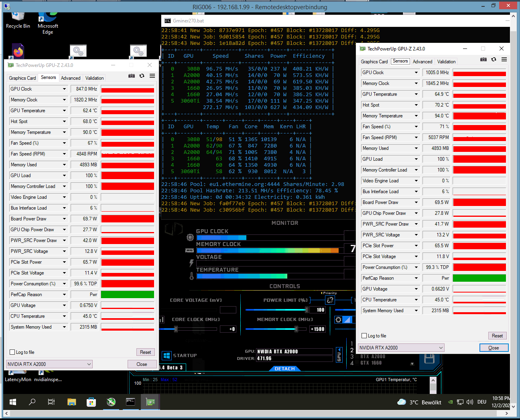
Task: Click the refresh icon in left GPU-Z window
Action: [142, 76]
